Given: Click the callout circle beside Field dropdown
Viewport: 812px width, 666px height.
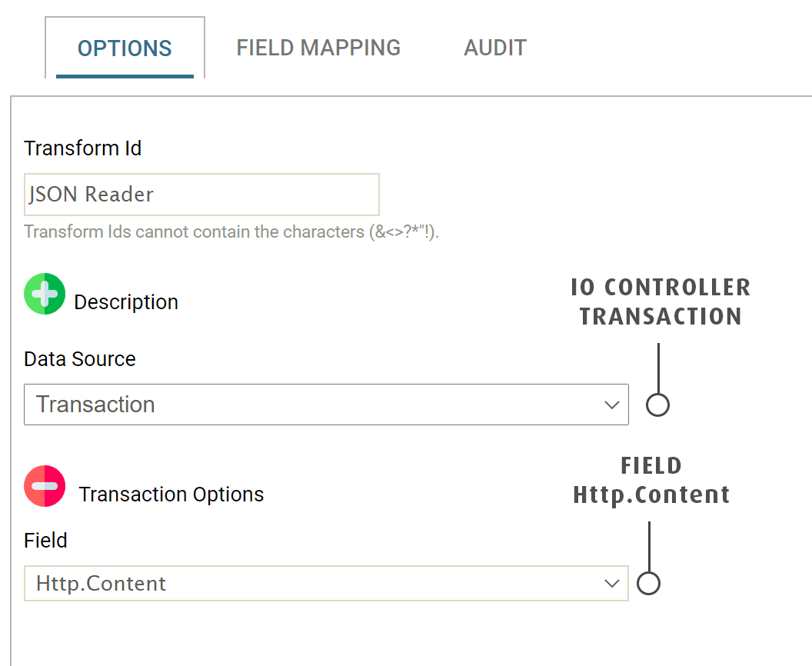Looking at the screenshot, I should coord(649,584).
